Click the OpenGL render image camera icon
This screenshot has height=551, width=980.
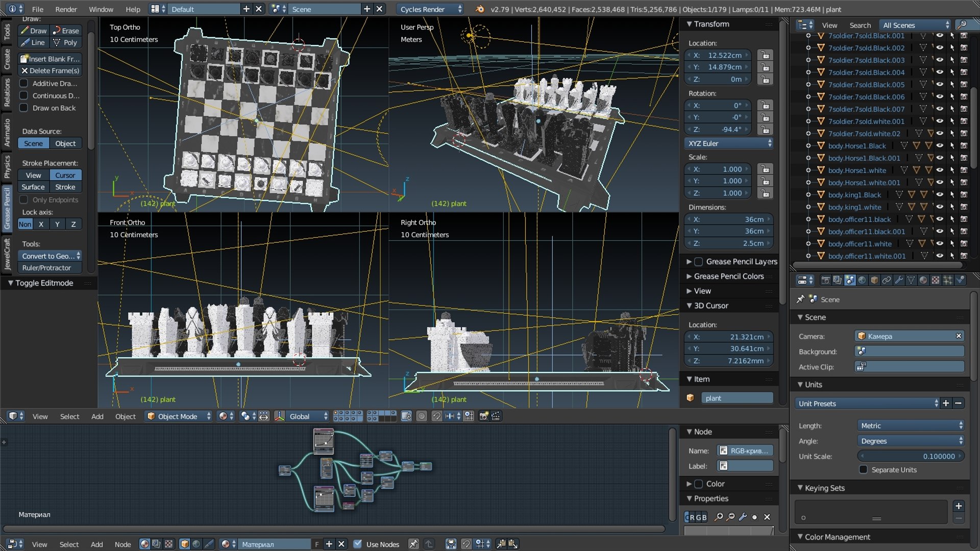[x=483, y=416]
